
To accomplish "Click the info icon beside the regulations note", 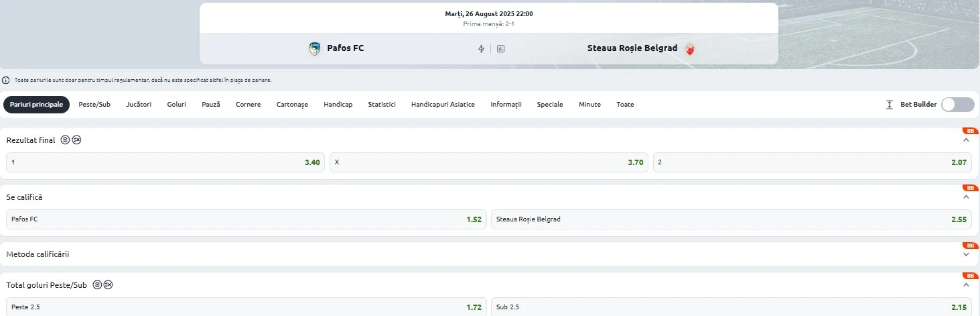I will (6, 80).
